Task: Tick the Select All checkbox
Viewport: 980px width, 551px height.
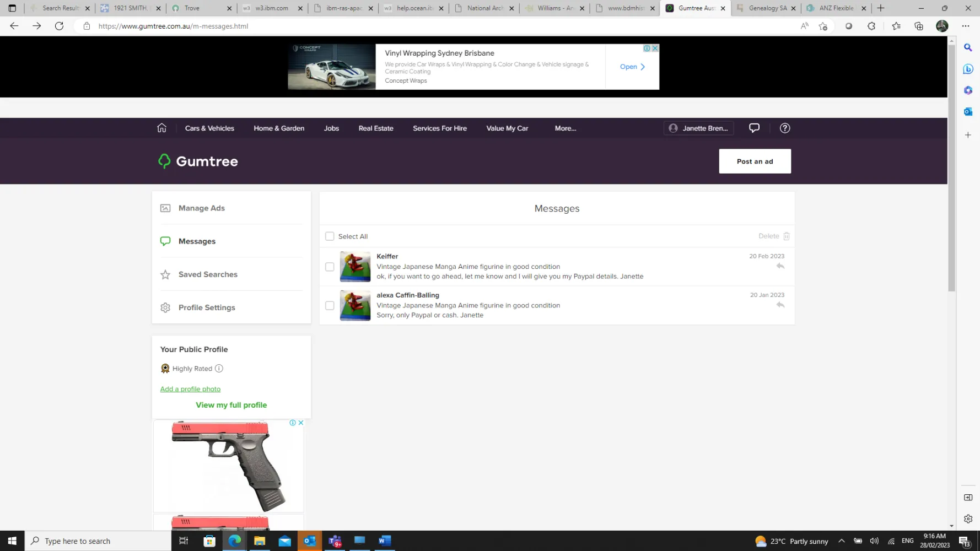Action: click(330, 236)
